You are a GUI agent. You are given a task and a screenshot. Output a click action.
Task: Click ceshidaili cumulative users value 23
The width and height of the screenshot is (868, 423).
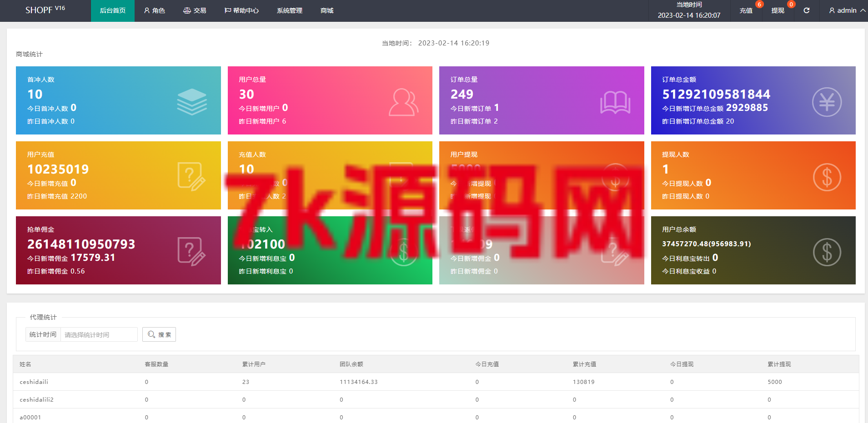point(246,382)
